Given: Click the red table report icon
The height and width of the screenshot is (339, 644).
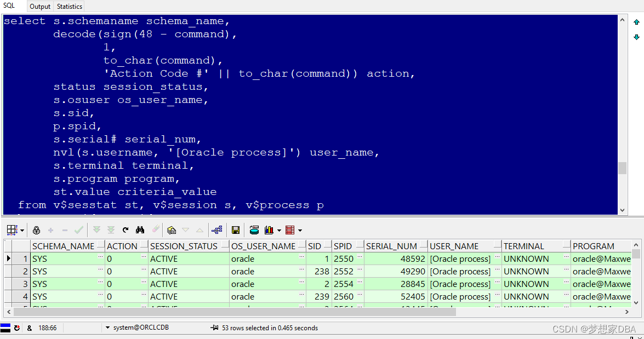Looking at the screenshot, I should 290,230.
